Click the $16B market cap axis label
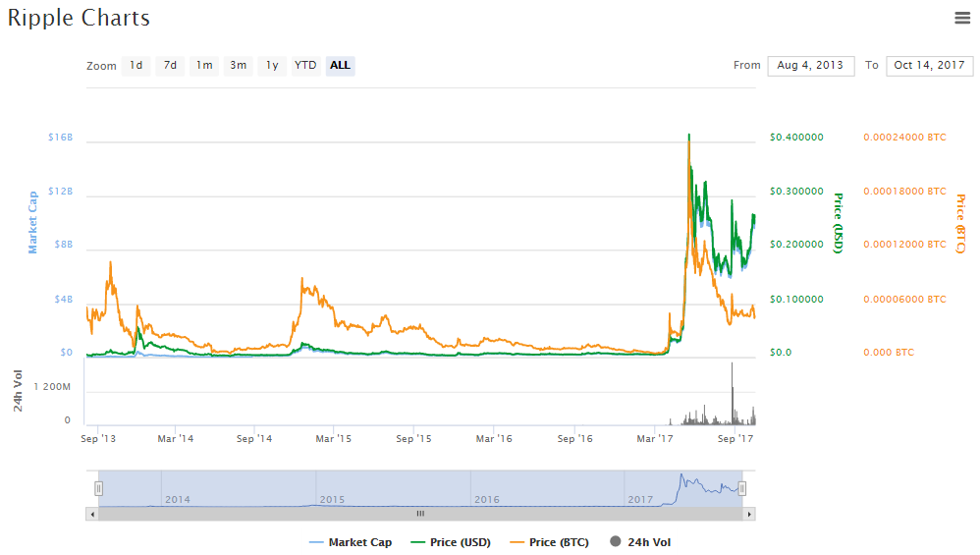Viewport: 980px width, 555px height. pyautogui.click(x=61, y=138)
